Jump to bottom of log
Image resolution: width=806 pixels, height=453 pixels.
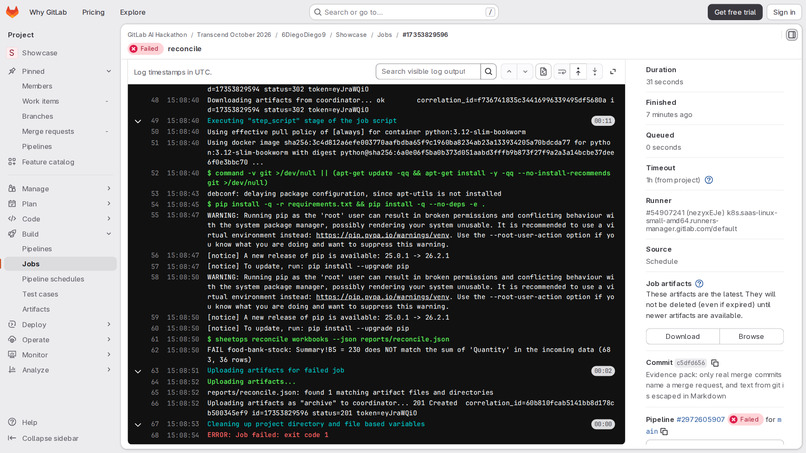(x=595, y=71)
